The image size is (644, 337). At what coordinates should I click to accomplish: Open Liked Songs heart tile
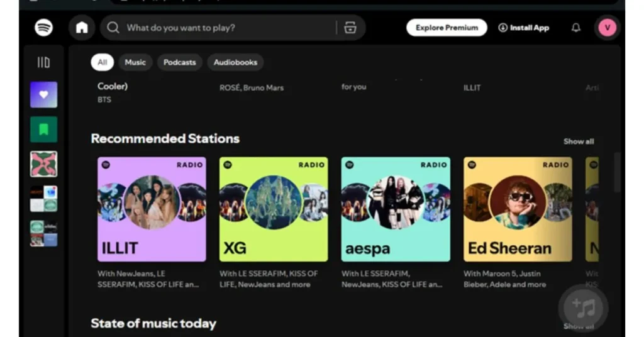pos(43,94)
